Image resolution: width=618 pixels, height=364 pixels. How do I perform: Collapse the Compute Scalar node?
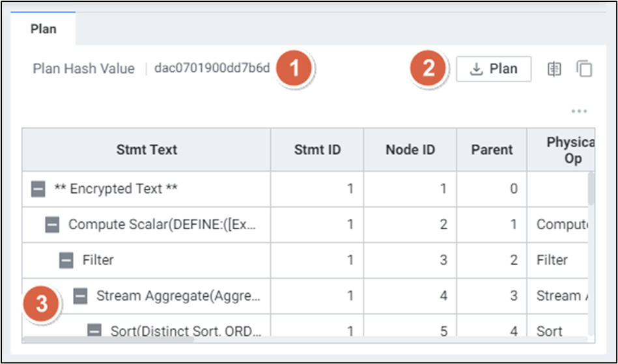point(52,225)
